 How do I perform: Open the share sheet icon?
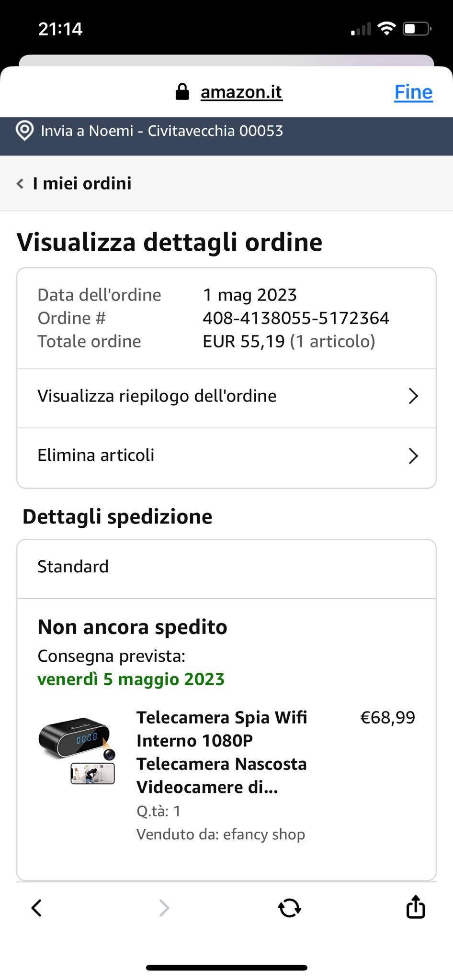[416, 906]
